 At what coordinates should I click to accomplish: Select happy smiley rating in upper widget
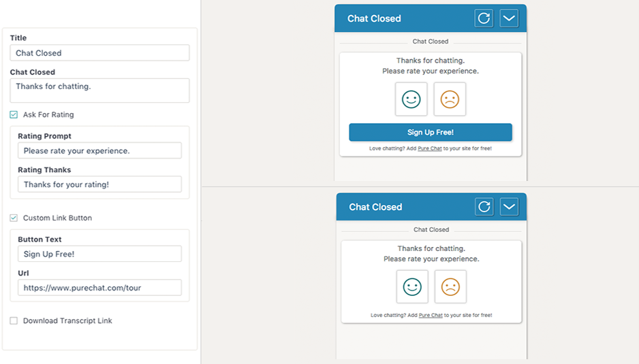[x=411, y=99]
